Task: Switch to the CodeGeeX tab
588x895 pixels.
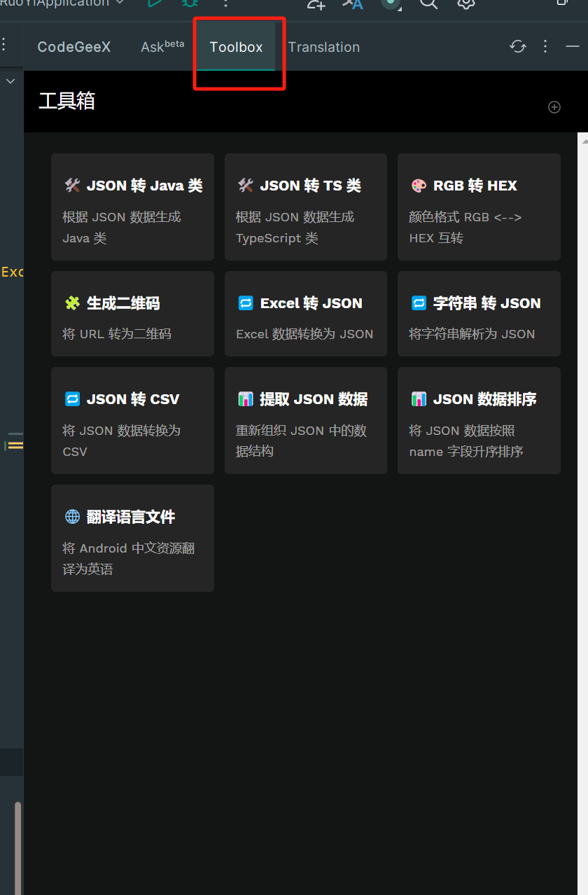Action: tap(73, 47)
